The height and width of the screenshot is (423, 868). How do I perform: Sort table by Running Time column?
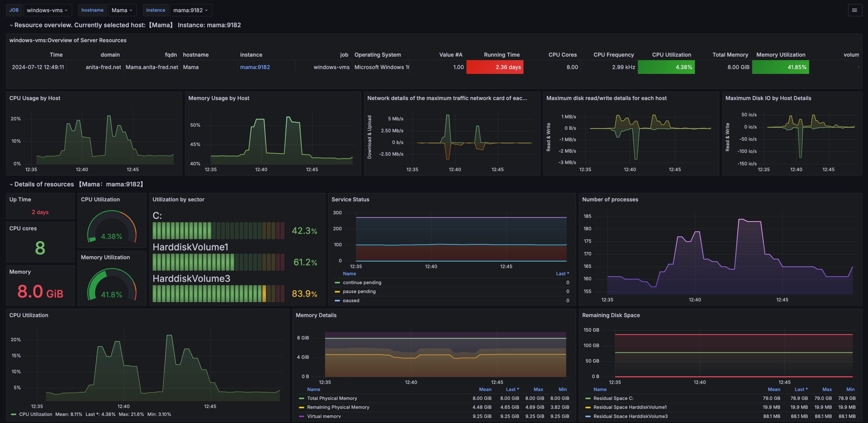pos(501,55)
